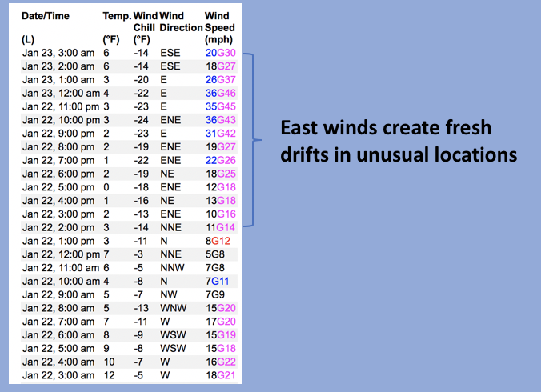Select the 7G11 wind speed value
Viewport: 541px width, 392px height.
click(217, 282)
